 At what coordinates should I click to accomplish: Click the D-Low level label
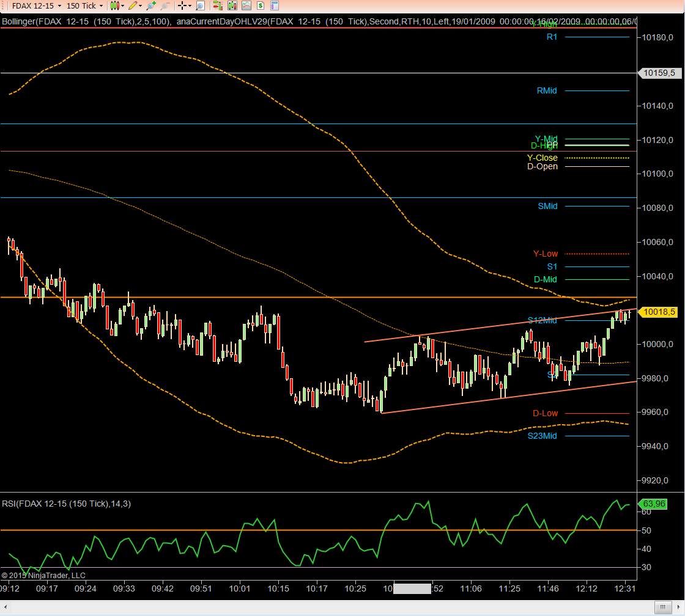point(545,413)
